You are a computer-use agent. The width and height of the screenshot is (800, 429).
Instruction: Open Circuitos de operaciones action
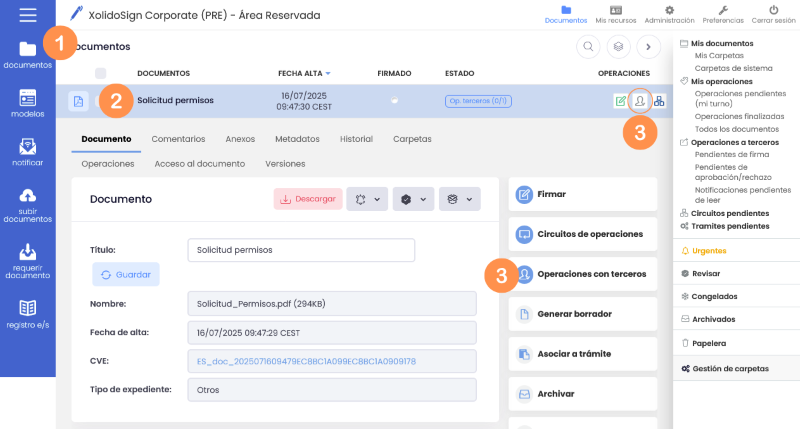pos(583,234)
